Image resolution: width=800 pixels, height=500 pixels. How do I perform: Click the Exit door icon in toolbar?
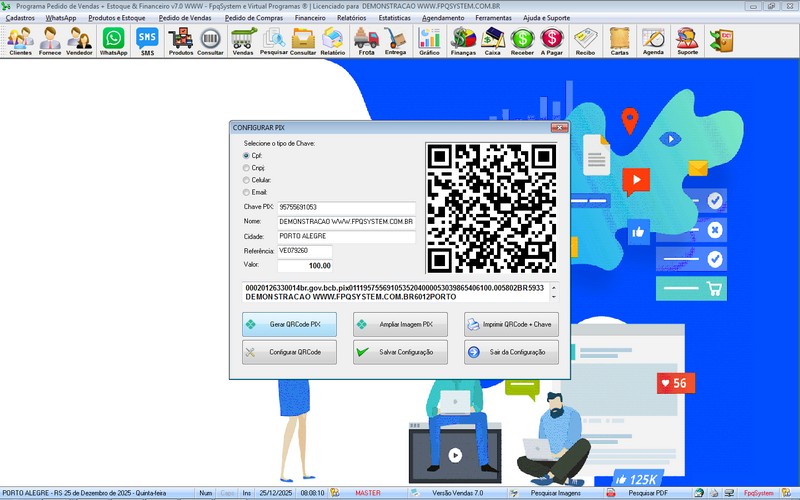[x=721, y=41]
